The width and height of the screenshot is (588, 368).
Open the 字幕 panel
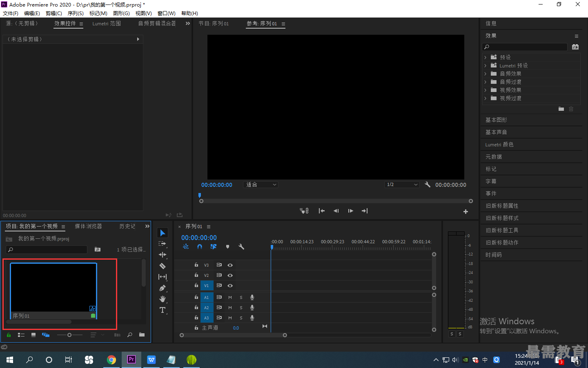(491, 181)
